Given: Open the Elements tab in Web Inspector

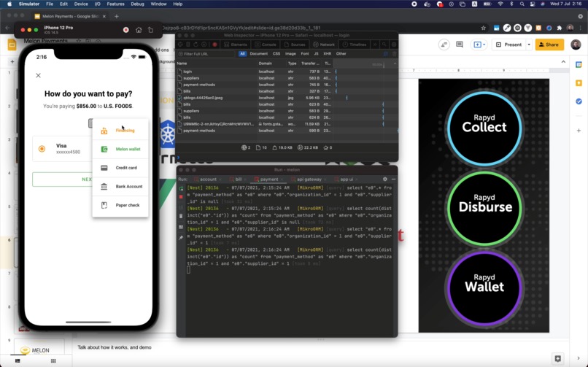Looking at the screenshot, I should 236,45.
